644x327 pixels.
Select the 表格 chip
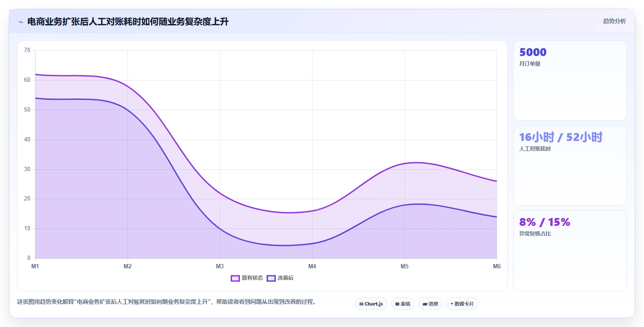click(402, 304)
